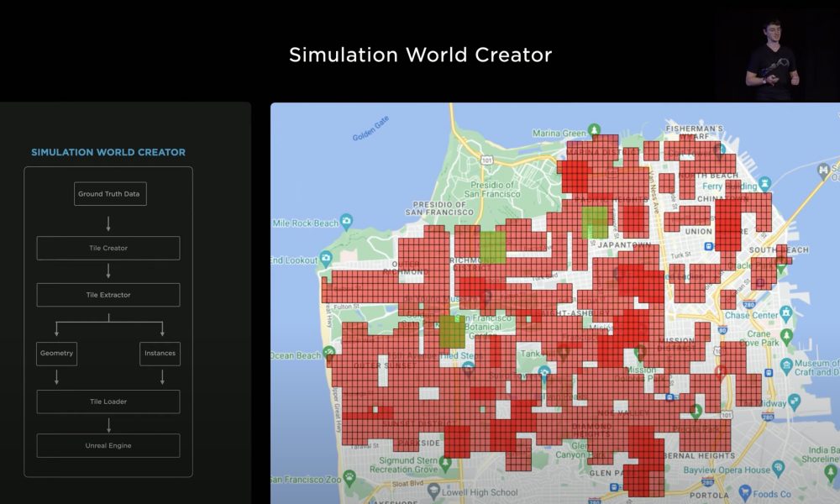Click the GLEN PARK label
Image resolution: width=840 pixels, height=504 pixels.
607,473
